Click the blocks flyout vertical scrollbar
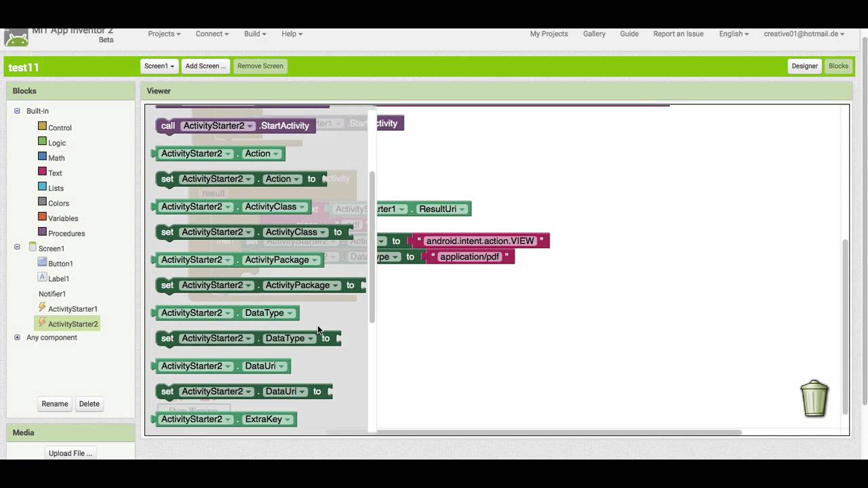 pyautogui.click(x=372, y=247)
